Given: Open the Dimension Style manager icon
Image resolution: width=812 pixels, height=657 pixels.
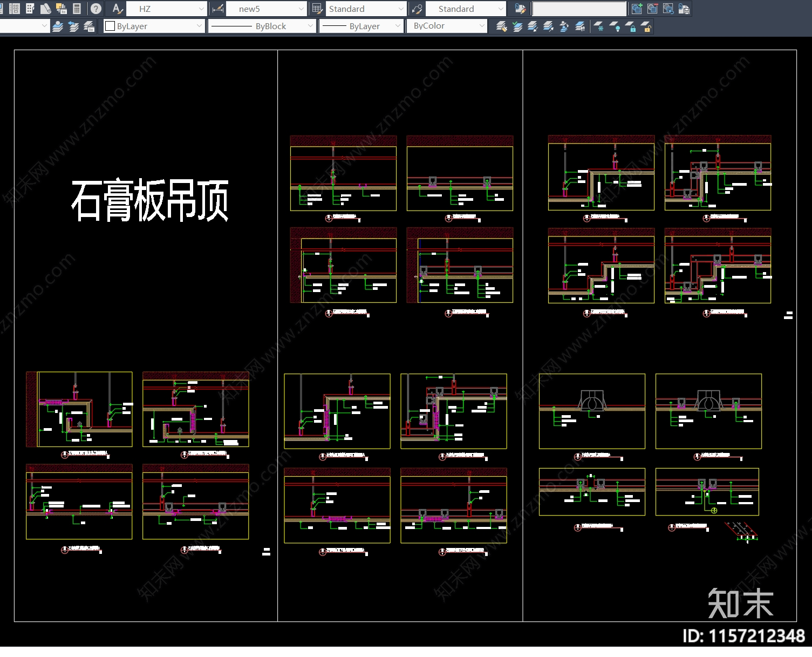Looking at the screenshot, I should [x=218, y=9].
